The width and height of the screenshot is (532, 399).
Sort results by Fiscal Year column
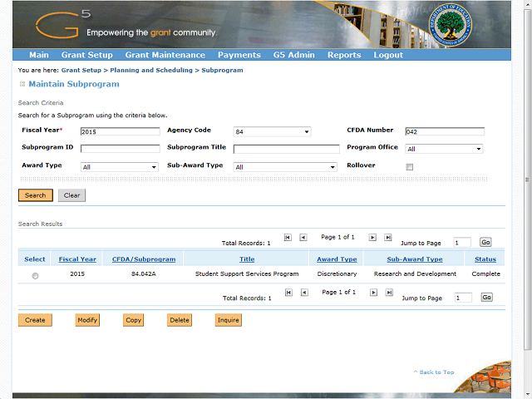(77, 259)
